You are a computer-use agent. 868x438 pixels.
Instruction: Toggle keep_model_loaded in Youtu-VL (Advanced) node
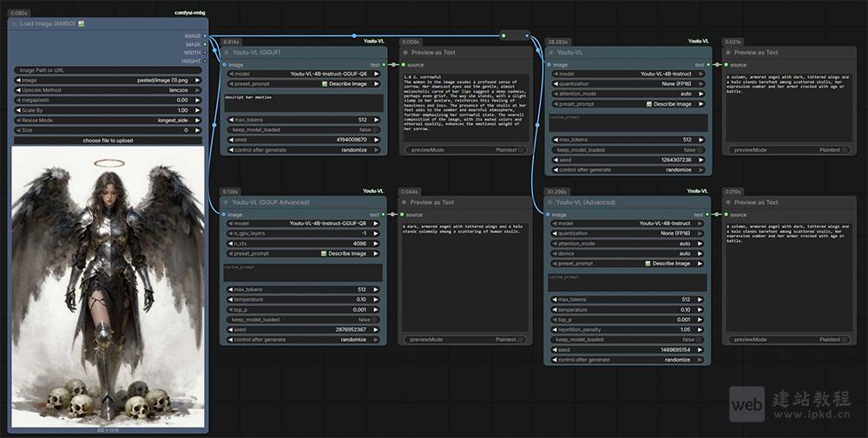627,339
